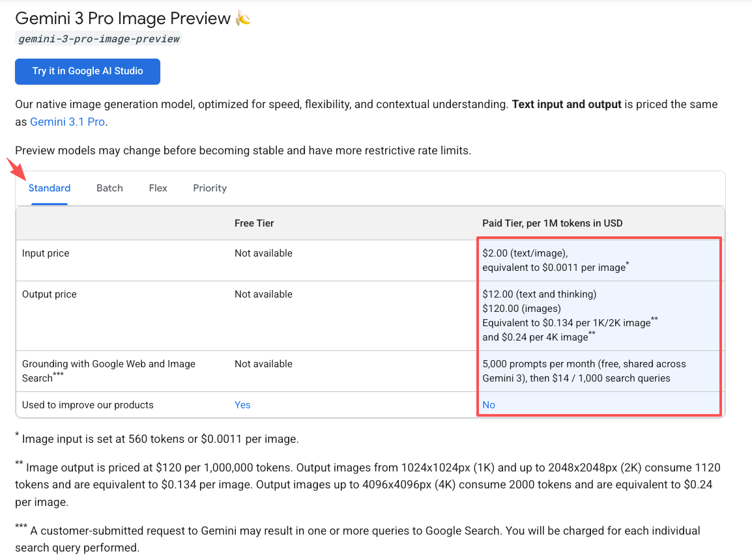The height and width of the screenshot is (560, 752).
Task: Click the $120.00 (images) price line
Action: coord(522,309)
